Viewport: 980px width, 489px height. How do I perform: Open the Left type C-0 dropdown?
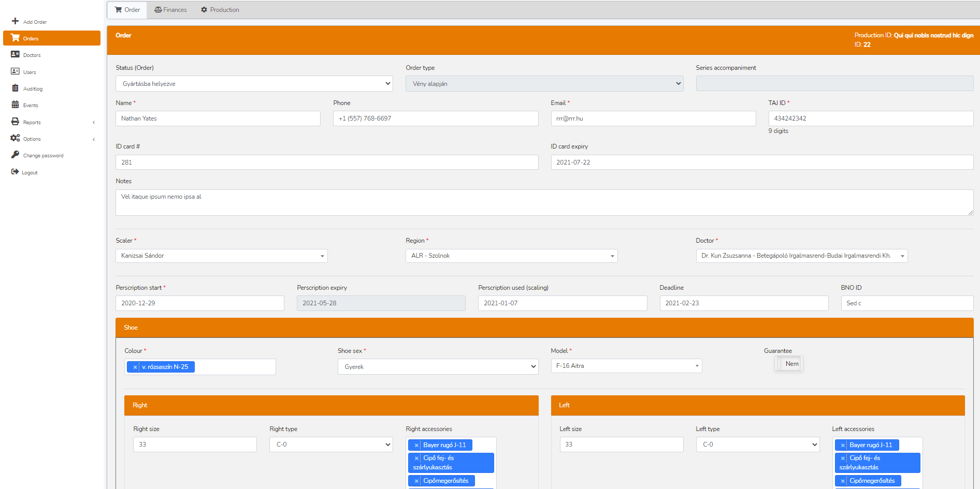(x=758, y=444)
